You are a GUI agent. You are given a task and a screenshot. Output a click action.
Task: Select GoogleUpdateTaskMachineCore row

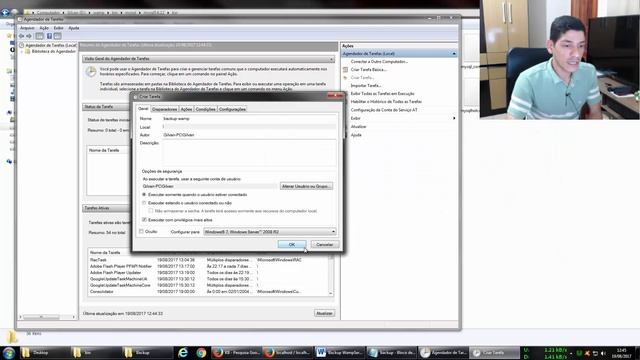(x=208, y=285)
